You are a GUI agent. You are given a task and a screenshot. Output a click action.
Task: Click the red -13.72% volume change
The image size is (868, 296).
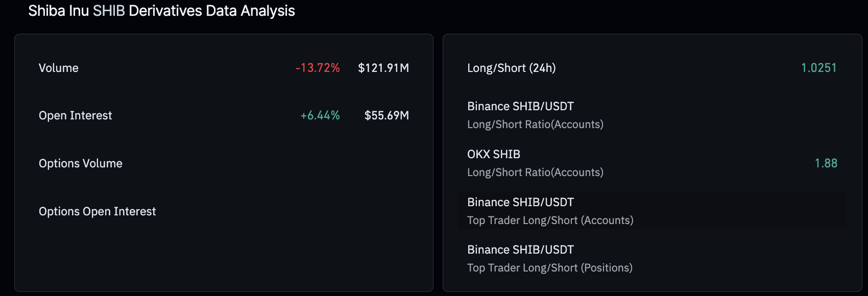pyautogui.click(x=318, y=68)
